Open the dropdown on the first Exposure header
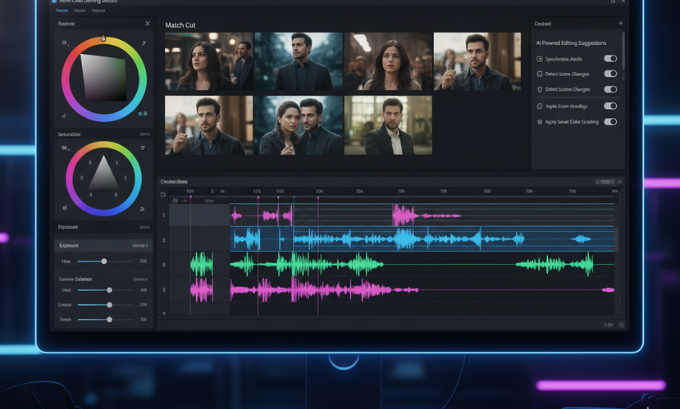Image resolution: width=680 pixels, height=409 pixels. click(x=145, y=227)
